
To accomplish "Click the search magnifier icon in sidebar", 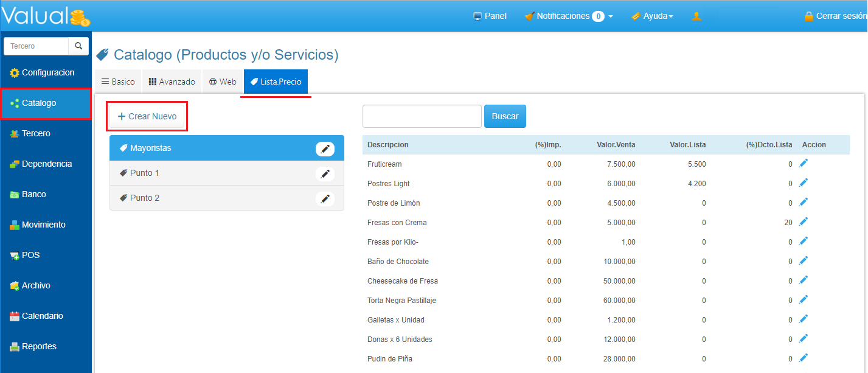I will pos(78,46).
